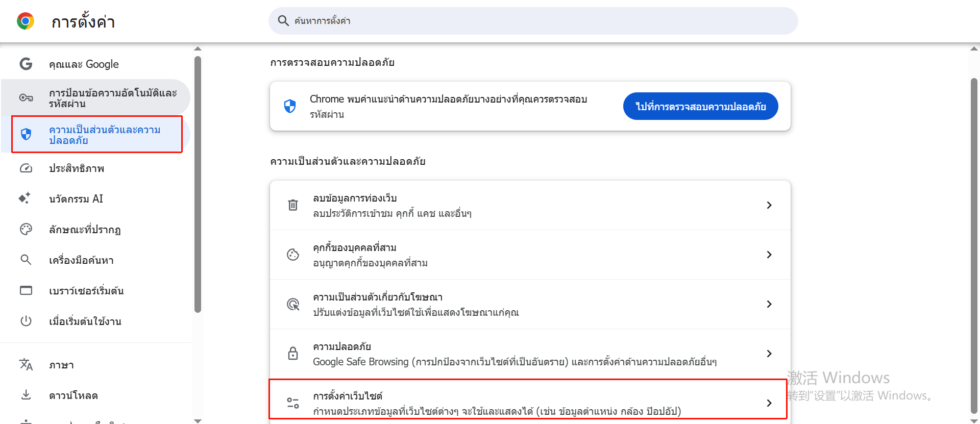
Task: Open เบราว์เซอร์เริ่มต้น sidebar item
Action: click(x=86, y=291)
